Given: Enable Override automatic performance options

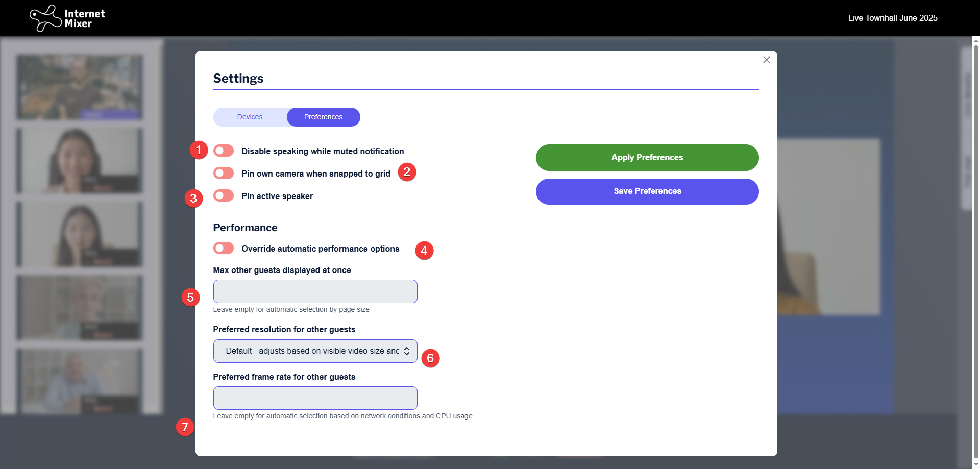Looking at the screenshot, I should coord(224,248).
